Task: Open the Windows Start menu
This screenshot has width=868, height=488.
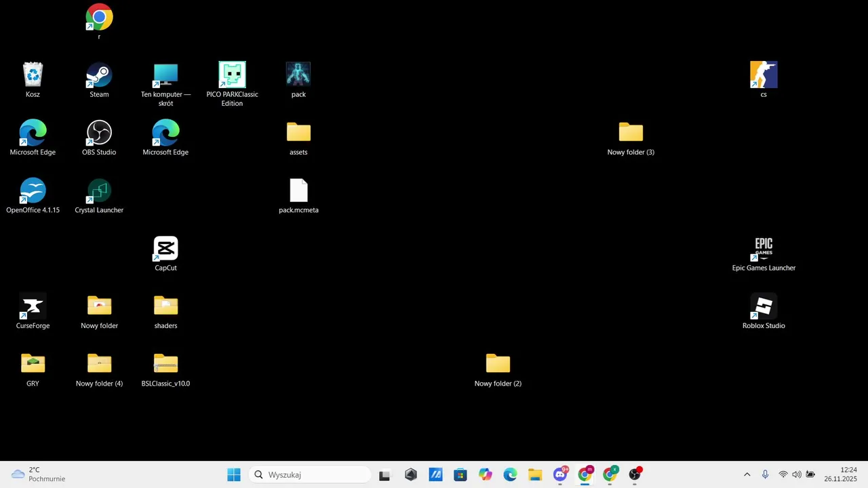Action: coord(234,474)
